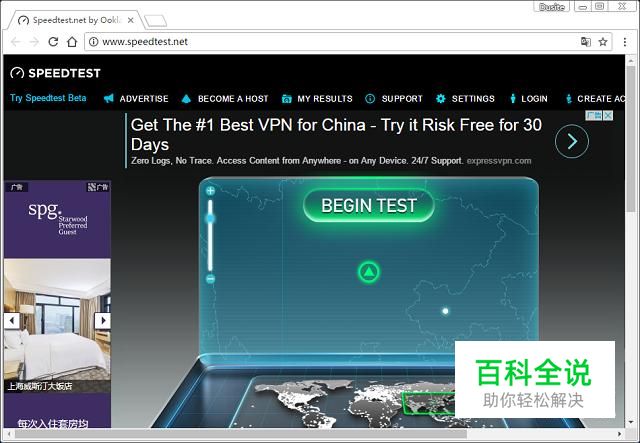Click the VPN ad's AdChoices icon
Screen dimensions: 640x443
594,116
